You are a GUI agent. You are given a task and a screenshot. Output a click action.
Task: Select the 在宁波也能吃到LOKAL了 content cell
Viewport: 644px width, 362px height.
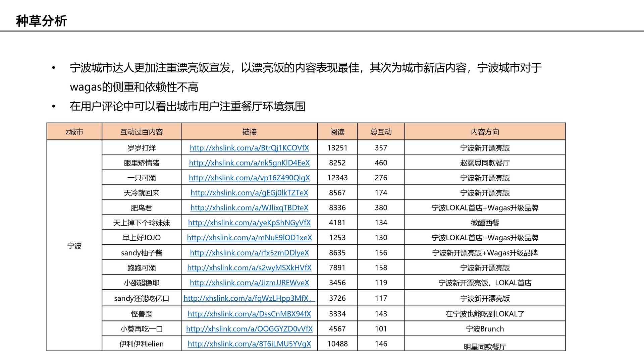[485, 314]
